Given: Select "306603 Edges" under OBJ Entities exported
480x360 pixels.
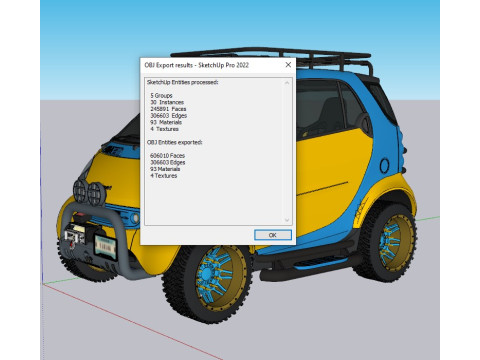Looking at the screenshot, I should pyautogui.click(x=167, y=162).
